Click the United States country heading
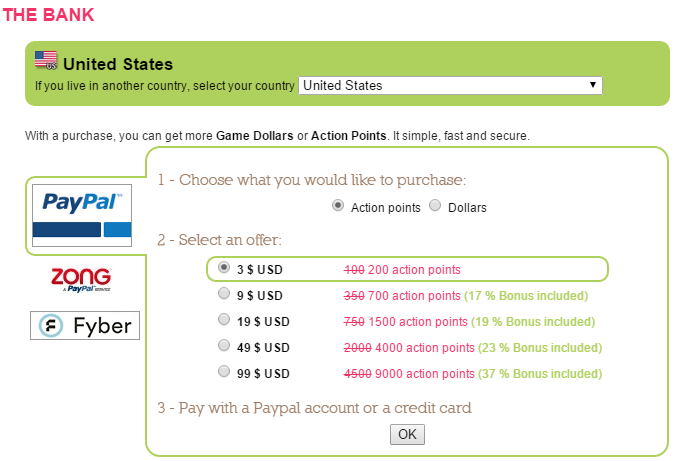 tap(118, 65)
